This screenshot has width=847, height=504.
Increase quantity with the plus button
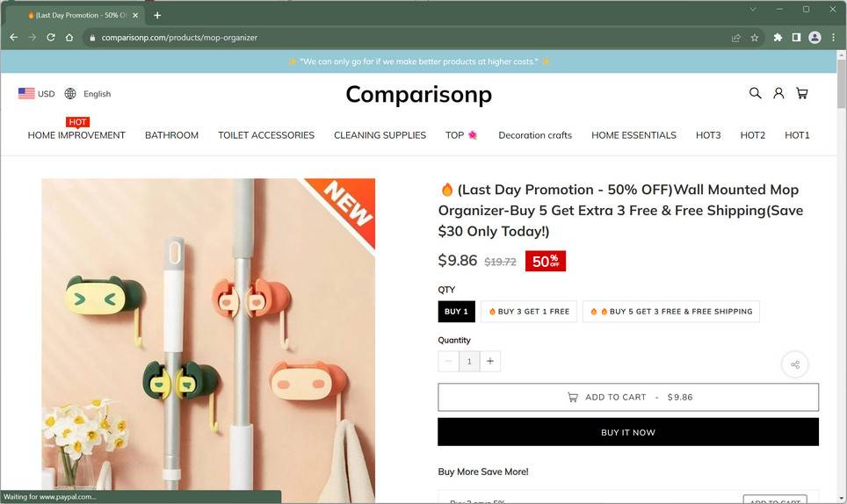pyautogui.click(x=490, y=361)
